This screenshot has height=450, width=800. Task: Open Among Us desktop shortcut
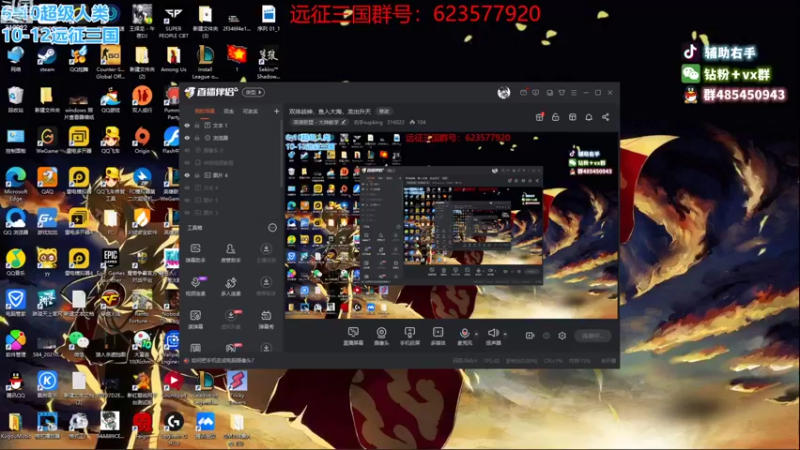(x=173, y=60)
